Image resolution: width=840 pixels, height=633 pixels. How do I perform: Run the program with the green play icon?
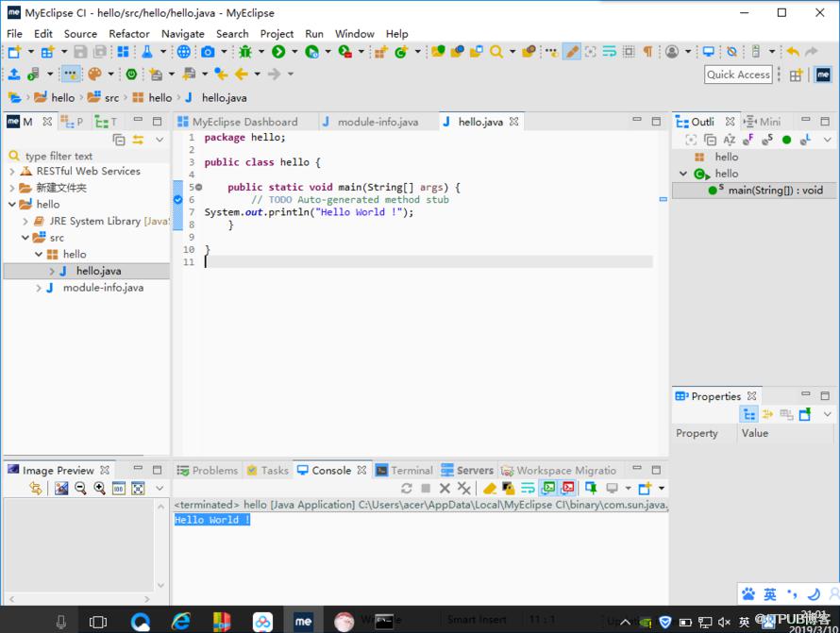pos(278,51)
